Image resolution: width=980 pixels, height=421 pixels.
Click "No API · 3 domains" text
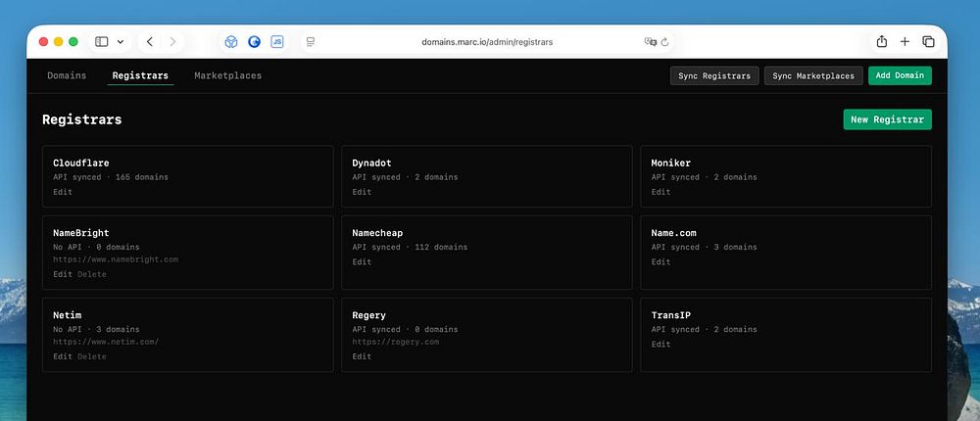pos(96,330)
